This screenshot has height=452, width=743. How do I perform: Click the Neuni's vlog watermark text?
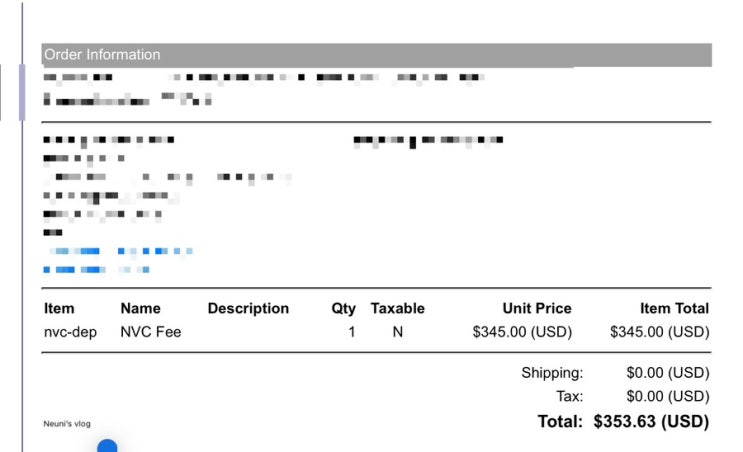pos(67,424)
